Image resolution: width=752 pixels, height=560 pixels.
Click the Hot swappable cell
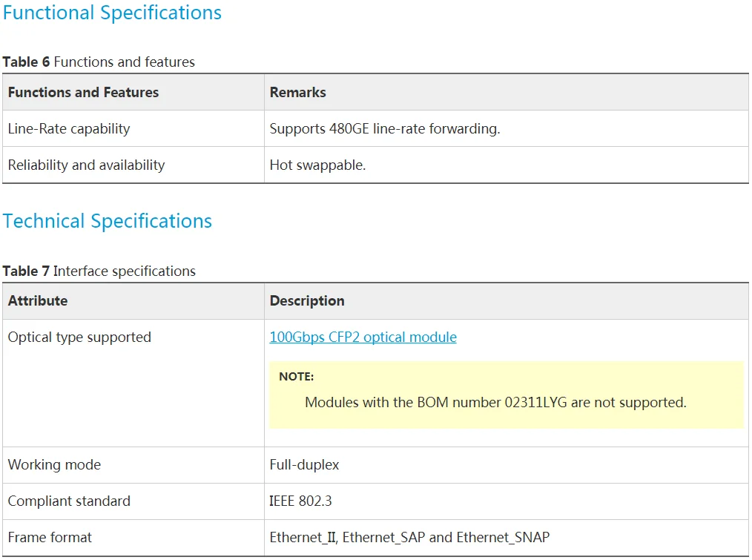tap(507, 165)
